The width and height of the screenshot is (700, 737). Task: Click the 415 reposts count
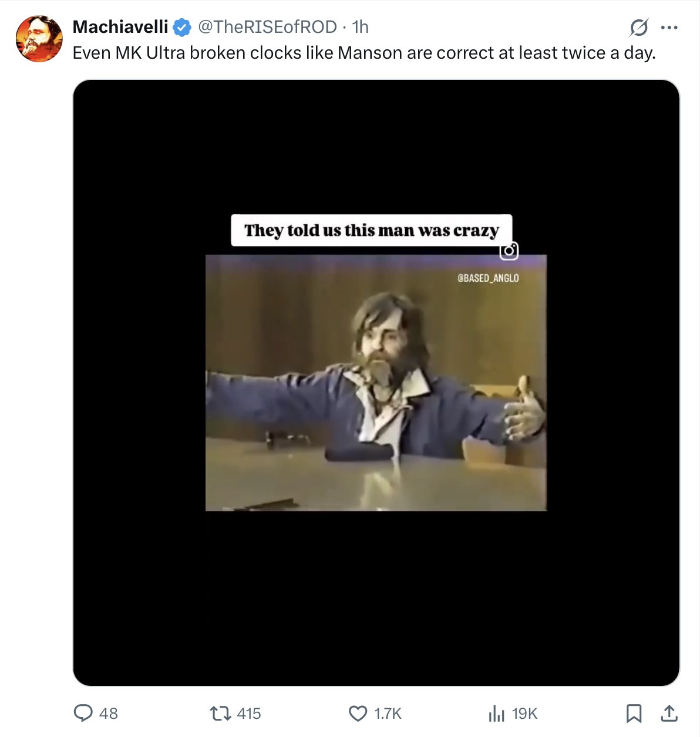tap(249, 714)
